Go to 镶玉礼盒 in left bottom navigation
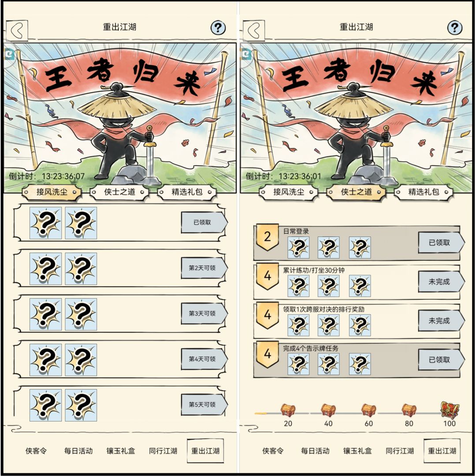 click(x=121, y=451)
